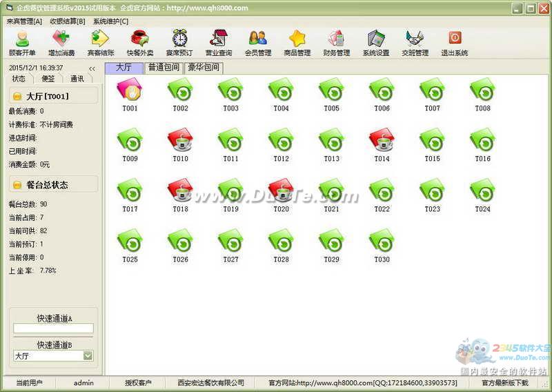Open 系统设置 settings icon

pos(376,43)
